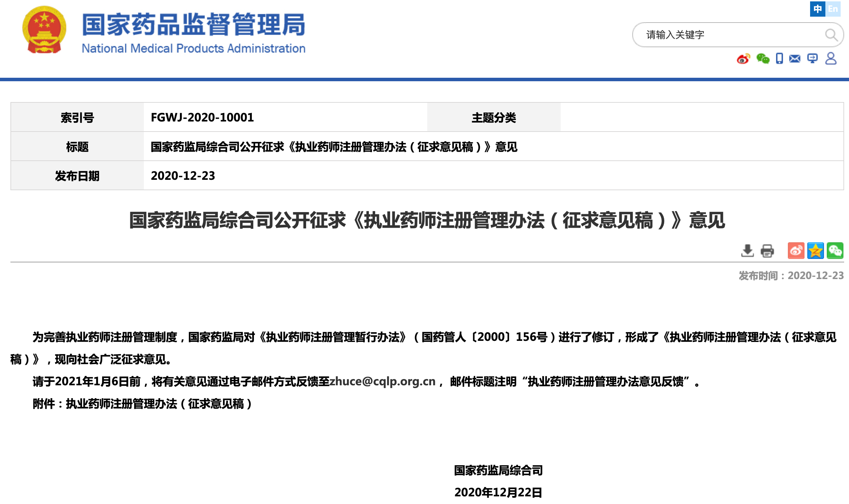Click the header WeChat icon
Screen dimensions: 849x504
tap(763, 59)
